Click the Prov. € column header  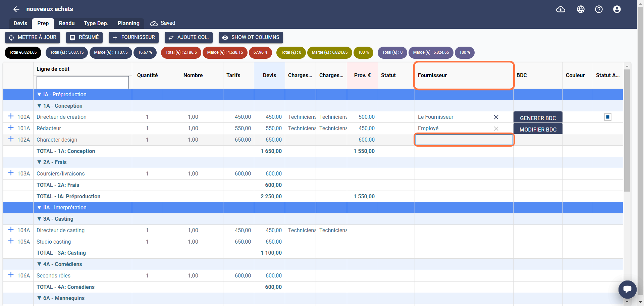coord(362,75)
